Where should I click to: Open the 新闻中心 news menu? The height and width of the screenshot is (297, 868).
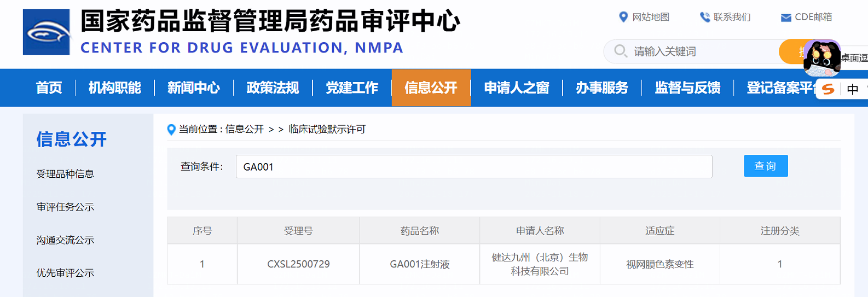pos(194,88)
